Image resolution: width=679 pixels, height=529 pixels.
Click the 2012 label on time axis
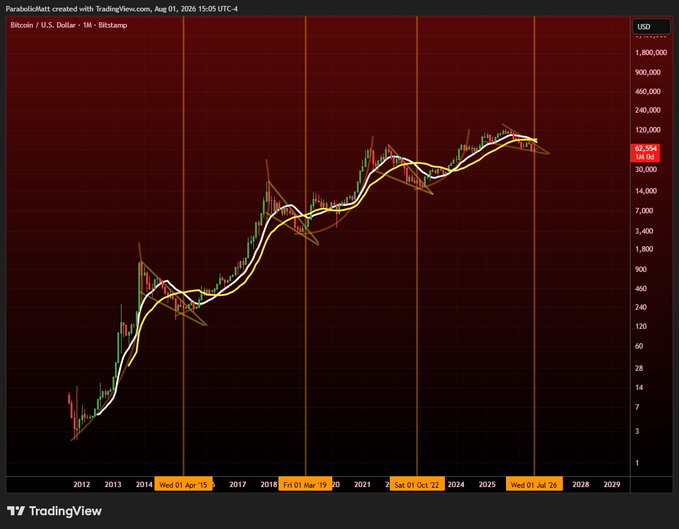[81, 484]
